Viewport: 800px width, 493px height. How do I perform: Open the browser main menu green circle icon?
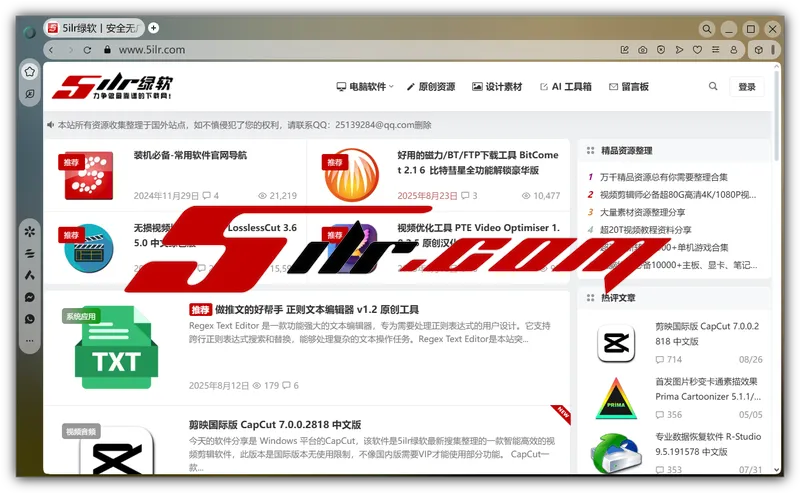[x=29, y=32]
